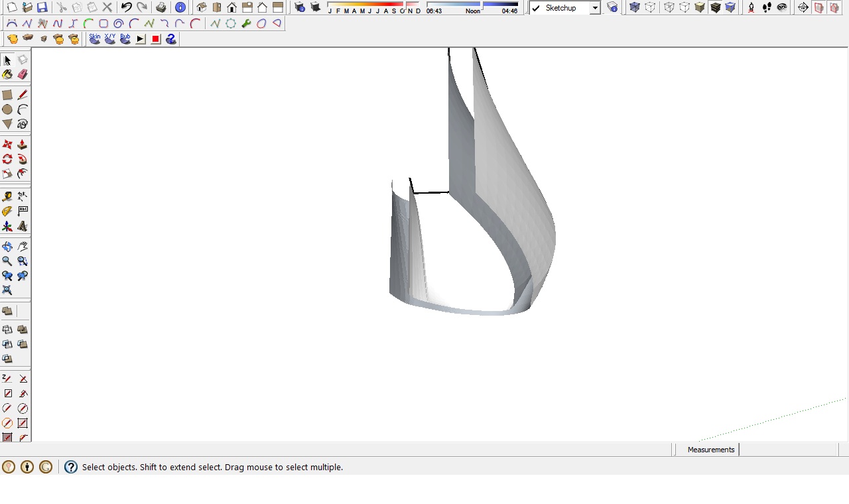
Task: Switch to Shaded With Textures style
Action: [715, 8]
